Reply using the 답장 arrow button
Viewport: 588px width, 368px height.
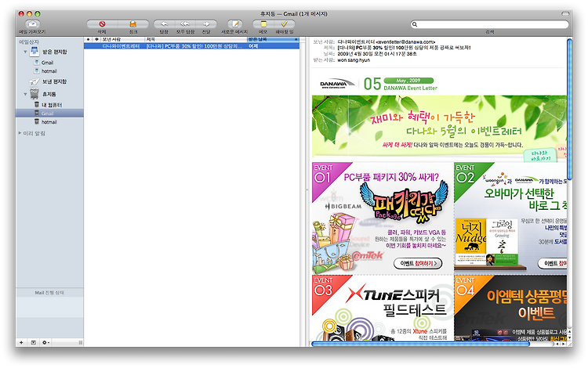point(164,24)
